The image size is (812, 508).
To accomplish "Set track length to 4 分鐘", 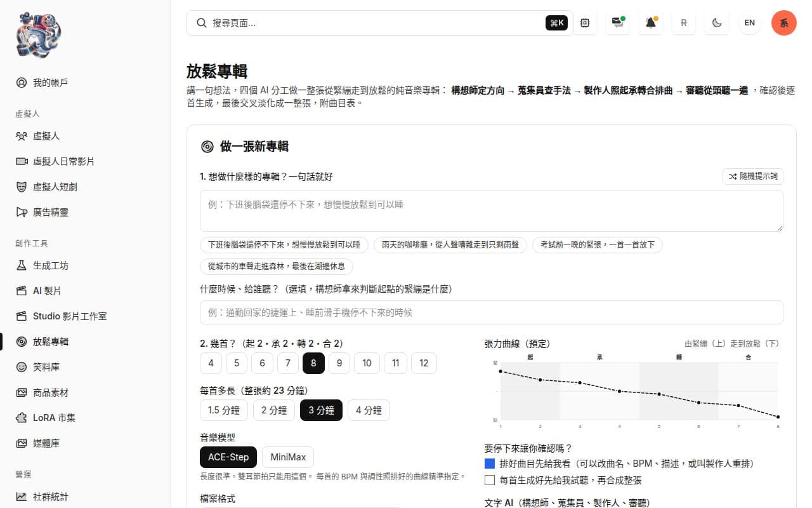I will [369, 410].
